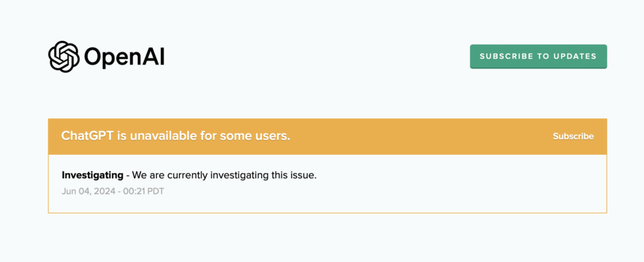
Task: Click the OpenAI wordmark text
Action: click(x=124, y=57)
